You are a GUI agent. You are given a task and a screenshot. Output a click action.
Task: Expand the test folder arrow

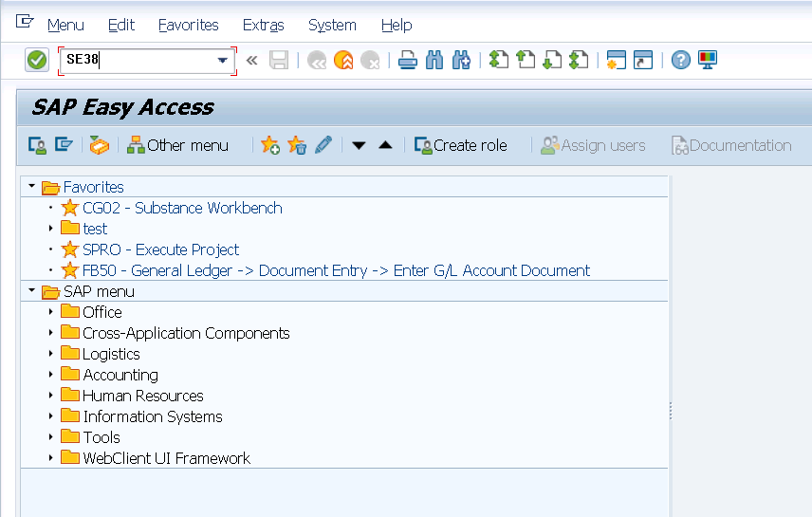click(x=51, y=228)
